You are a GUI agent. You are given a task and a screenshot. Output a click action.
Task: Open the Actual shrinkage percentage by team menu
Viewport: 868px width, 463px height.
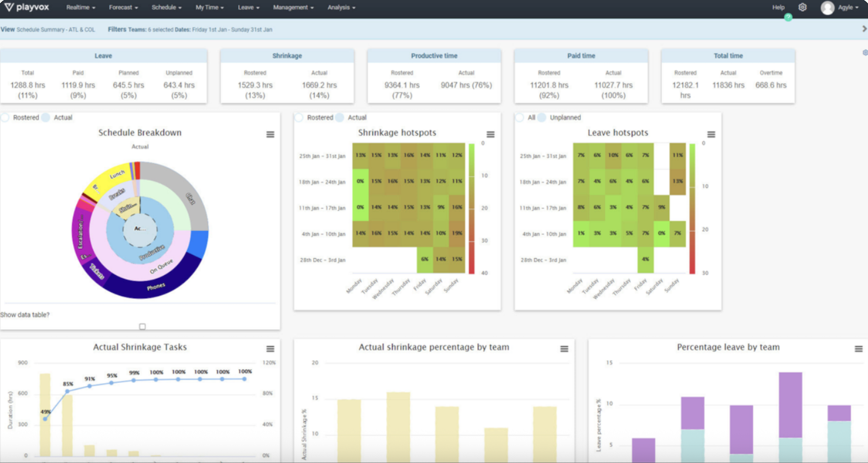click(x=564, y=349)
